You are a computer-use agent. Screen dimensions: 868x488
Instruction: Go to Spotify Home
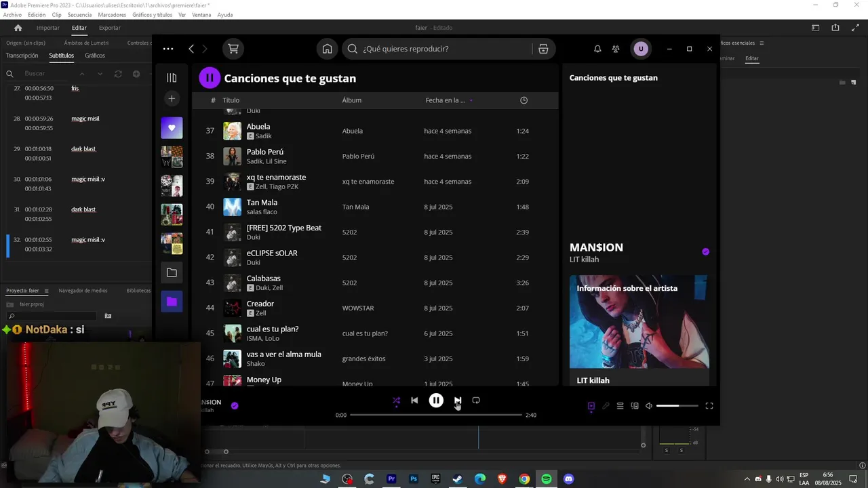point(328,49)
